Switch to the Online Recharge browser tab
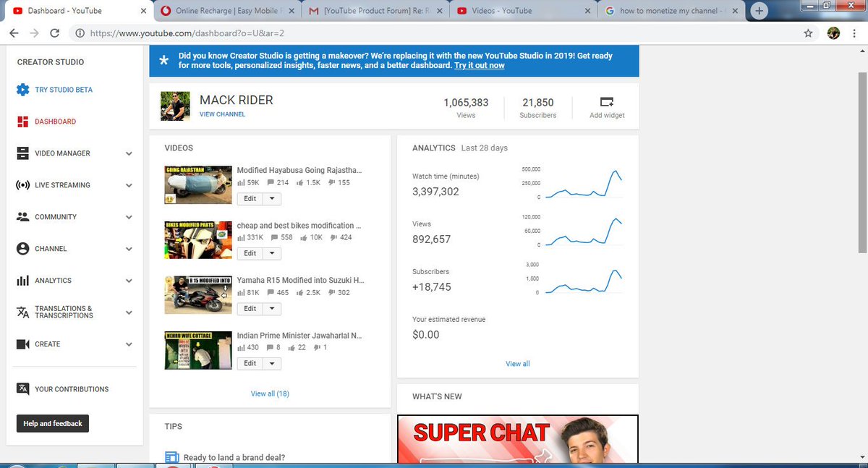The height and width of the screenshot is (468, 868). [x=226, y=11]
